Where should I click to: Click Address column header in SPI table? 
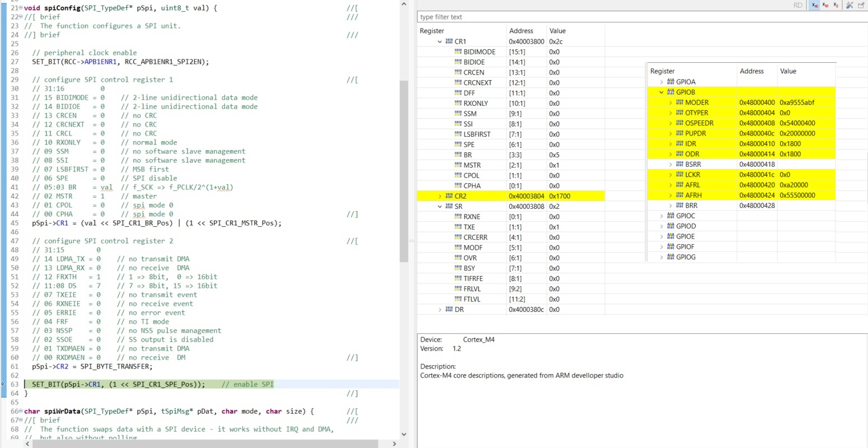[x=521, y=31]
